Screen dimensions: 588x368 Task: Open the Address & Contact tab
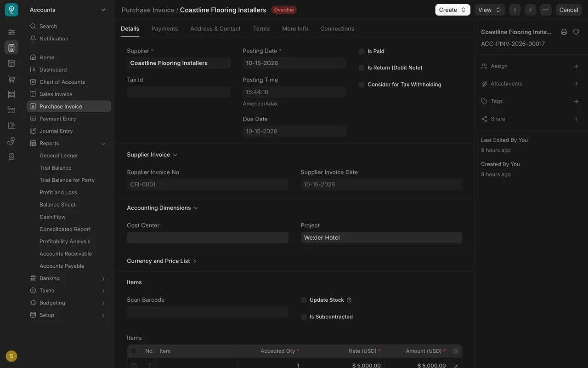click(215, 29)
